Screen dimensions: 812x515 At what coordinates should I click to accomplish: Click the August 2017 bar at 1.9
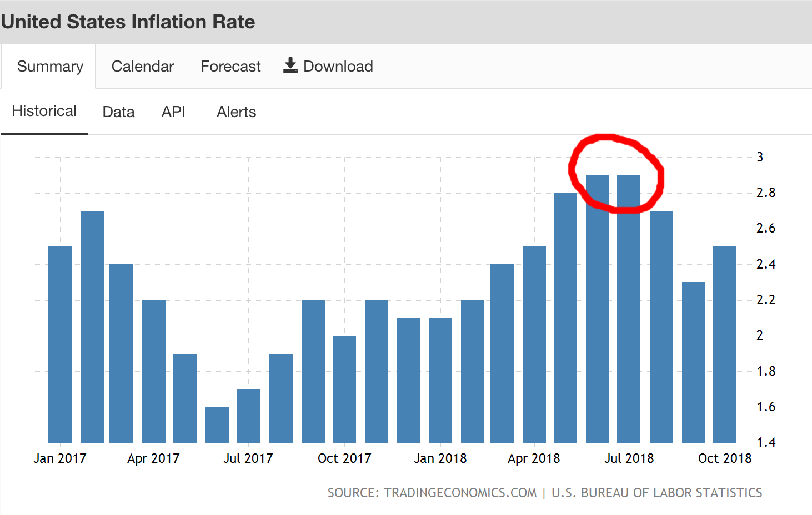[281, 398]
